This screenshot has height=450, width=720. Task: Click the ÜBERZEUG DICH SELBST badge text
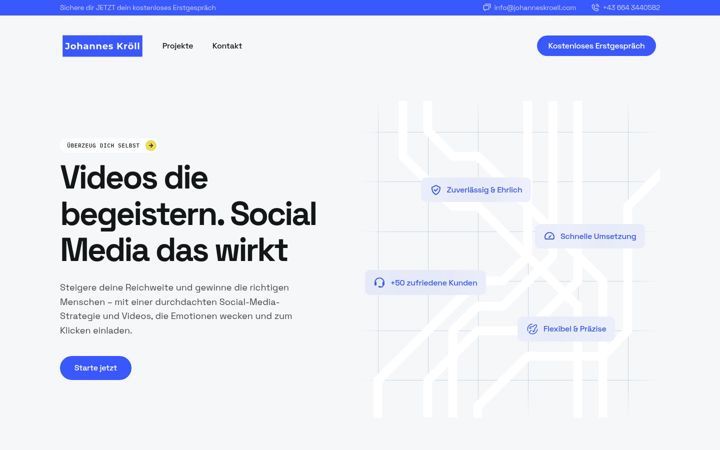[103, 146]
